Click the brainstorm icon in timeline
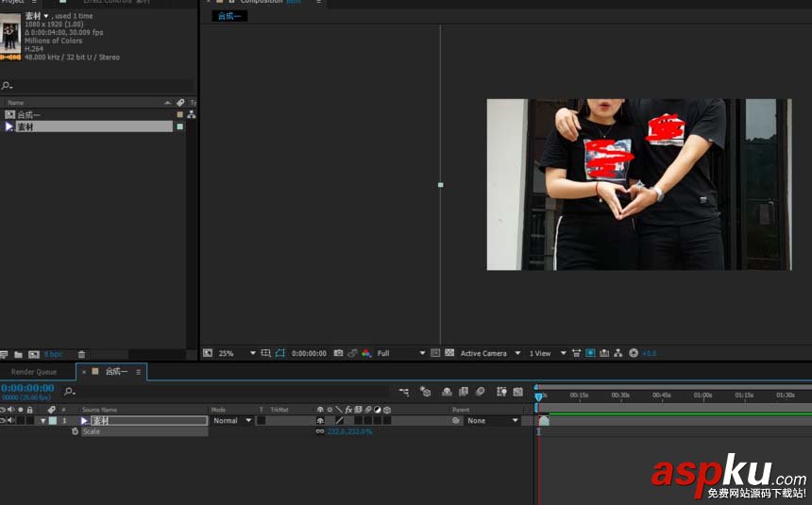Screen dimensions: 812x505 (501, 392)
